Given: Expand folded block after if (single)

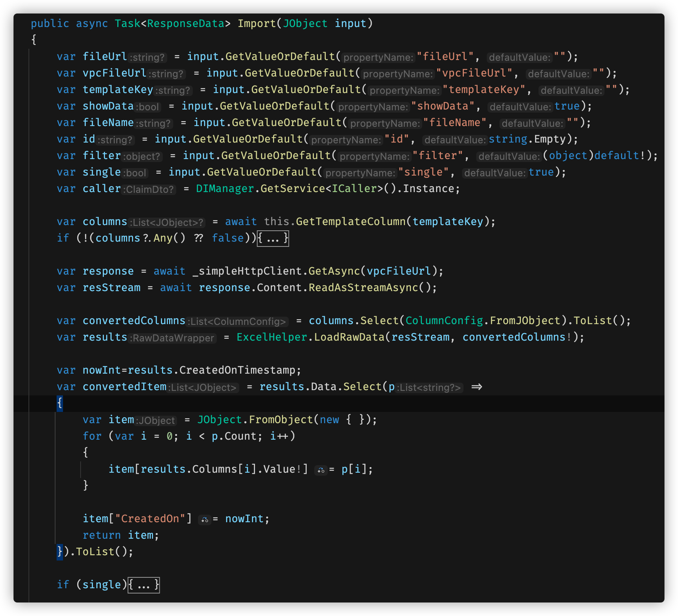Looking at the screenshot, I should coord(144,585).
